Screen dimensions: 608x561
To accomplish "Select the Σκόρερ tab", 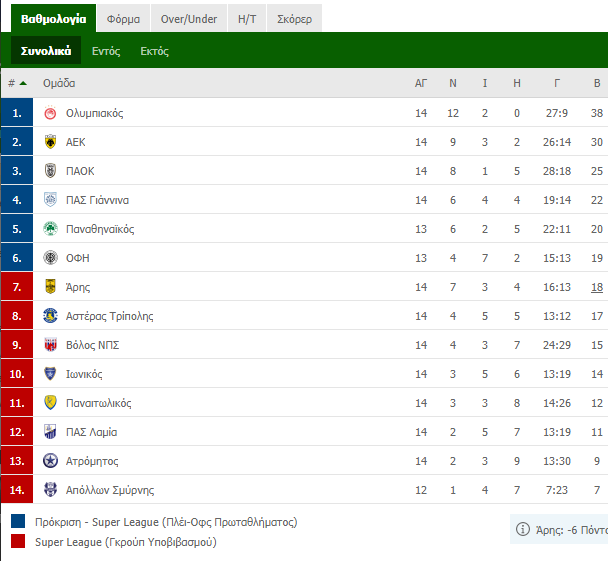I will pyautogui.click(x=294, y=18).
